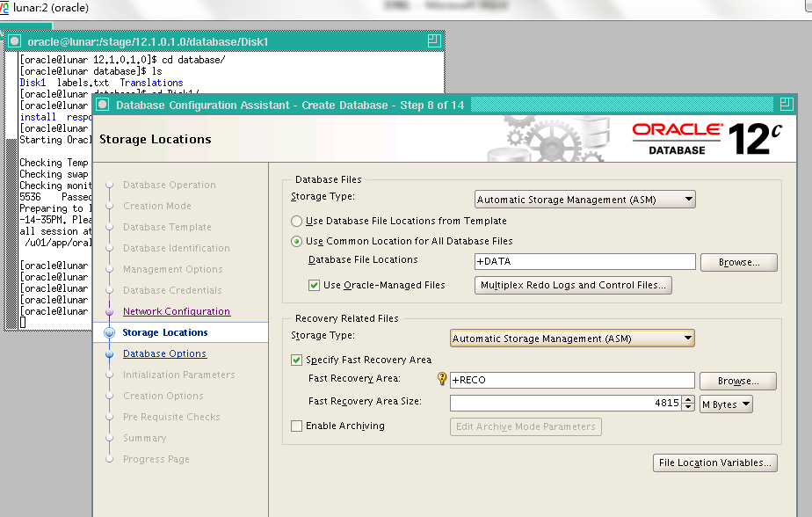Click the terminal window's vertical scrollbar
Image resolution: width=812 pixels, height=517 pixels.
pyautogui.click(x=11, y=191)
